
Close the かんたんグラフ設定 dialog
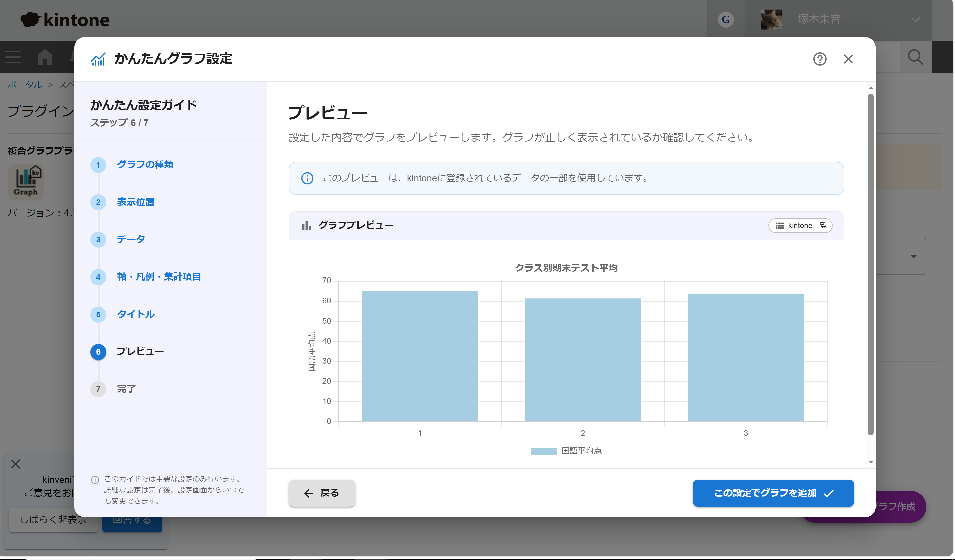point(848,59)
